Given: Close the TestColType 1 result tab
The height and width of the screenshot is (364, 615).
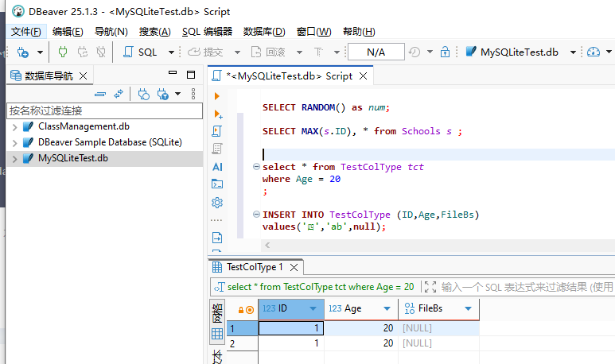Looking at the screenshot, I should pyautogui.click(x=294, y=268).
